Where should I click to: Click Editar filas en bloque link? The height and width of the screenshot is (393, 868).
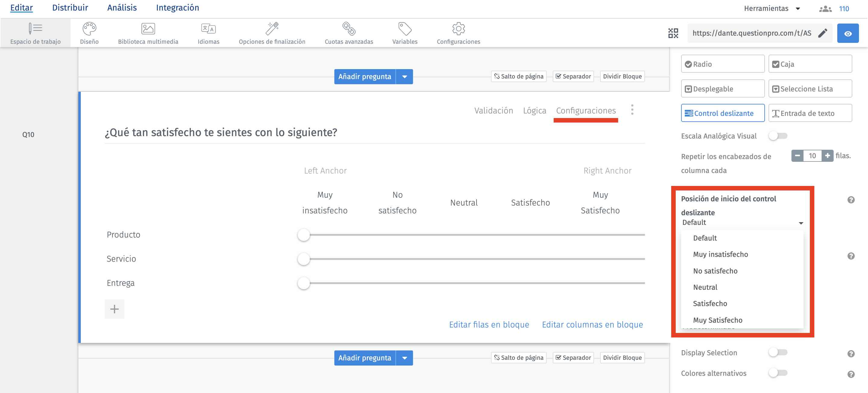pos(489,324)
